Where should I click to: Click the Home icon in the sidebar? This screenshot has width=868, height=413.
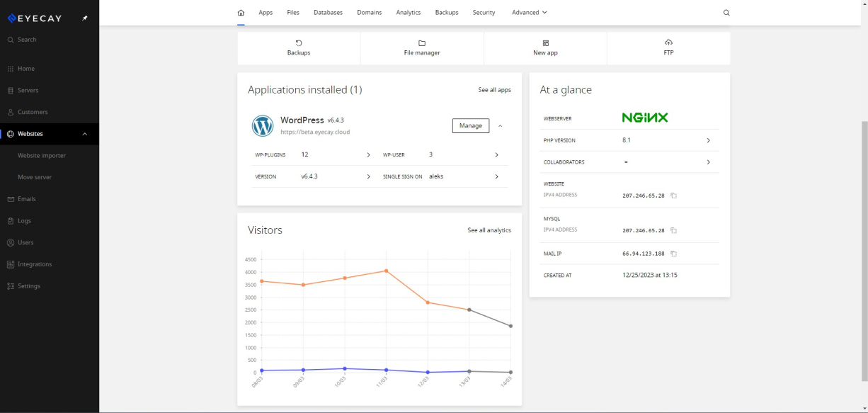tap(11, 69)
